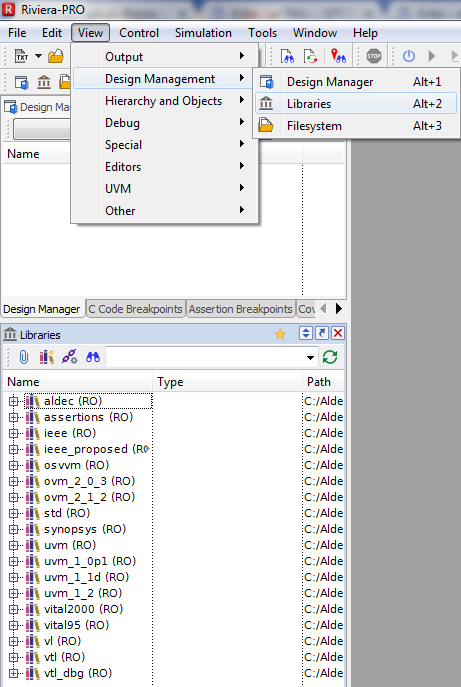Open the Hierarchy and Objects submenu
Viewport: 461px width, 687px height.
pos(165,101)
